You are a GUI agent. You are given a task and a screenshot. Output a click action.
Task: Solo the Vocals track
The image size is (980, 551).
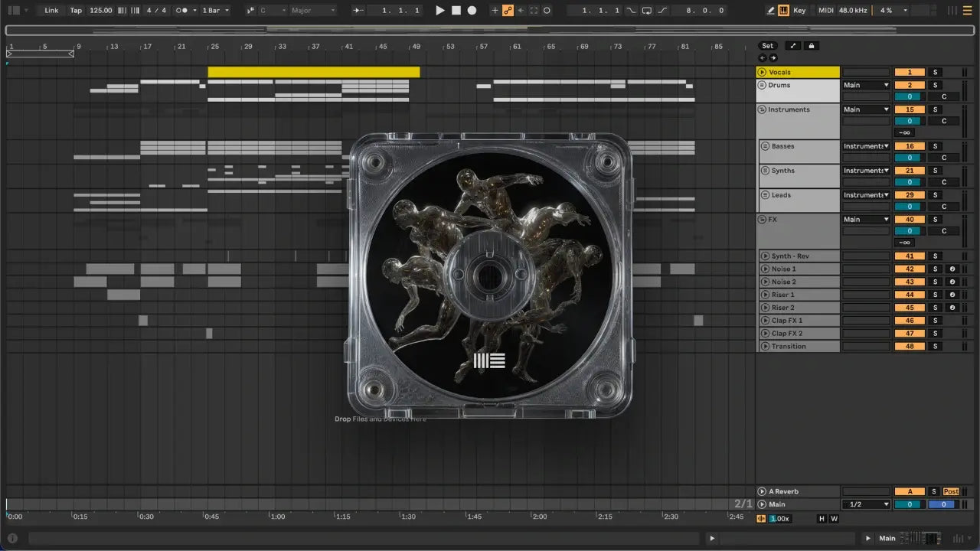[935, 72]
